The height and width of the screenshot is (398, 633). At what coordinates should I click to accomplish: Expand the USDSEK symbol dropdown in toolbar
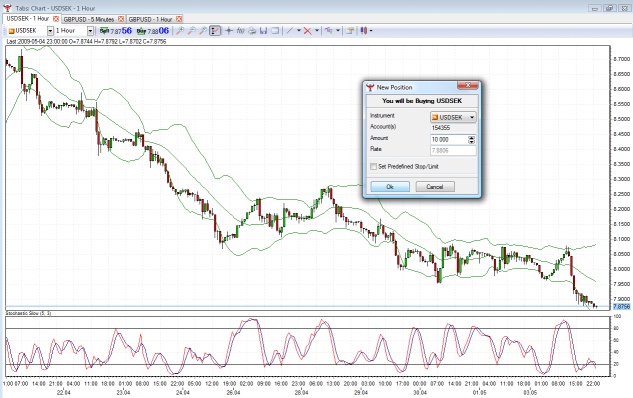click(50, 31)
